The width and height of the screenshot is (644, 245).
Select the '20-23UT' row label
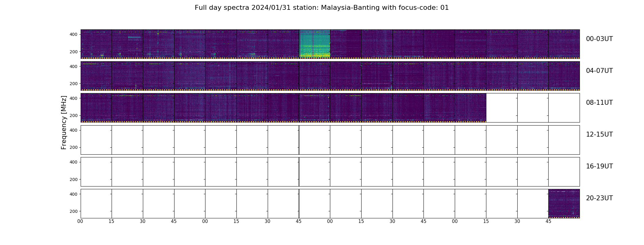tap(599, 198)
